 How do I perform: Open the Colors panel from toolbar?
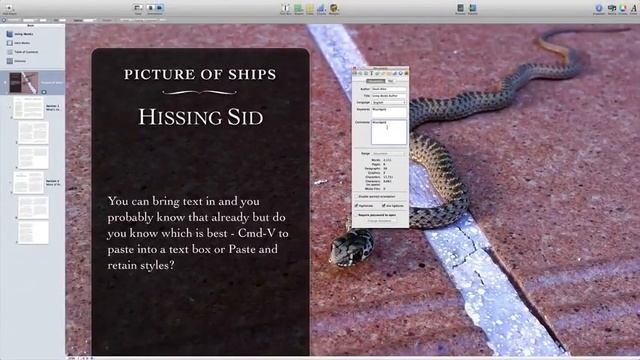622,8
